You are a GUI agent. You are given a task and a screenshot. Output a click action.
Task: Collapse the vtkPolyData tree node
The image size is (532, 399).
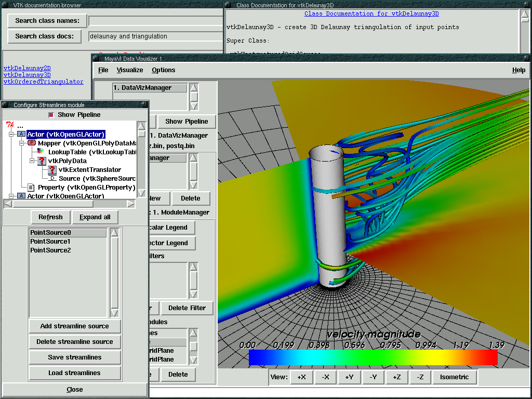(31, 161)
